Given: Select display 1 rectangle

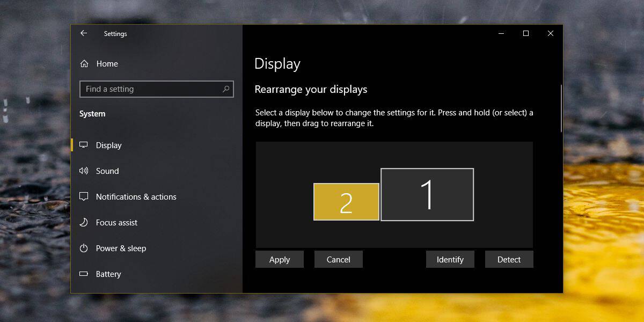Looking at the screenshot, I should (427, 194).
